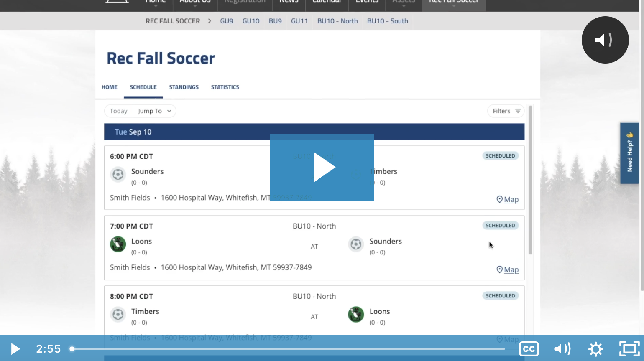644x361 pixels.
Task: Click the Loons team name at 7:00 PM
Action: click(141, 241)
